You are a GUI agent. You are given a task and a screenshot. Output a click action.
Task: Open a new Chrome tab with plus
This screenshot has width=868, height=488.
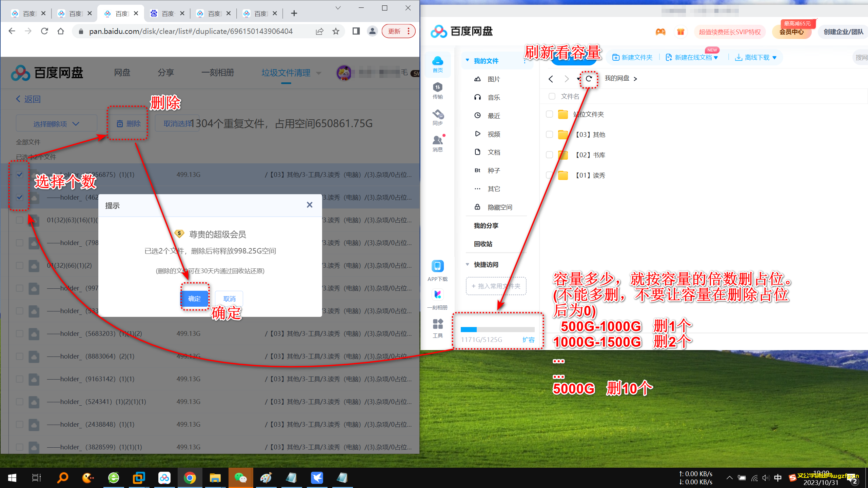[294, 13]
